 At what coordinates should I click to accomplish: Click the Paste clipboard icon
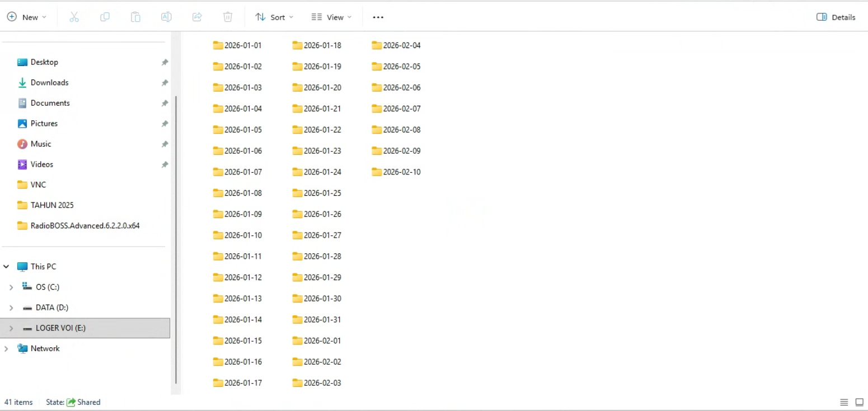pos(135,17)
